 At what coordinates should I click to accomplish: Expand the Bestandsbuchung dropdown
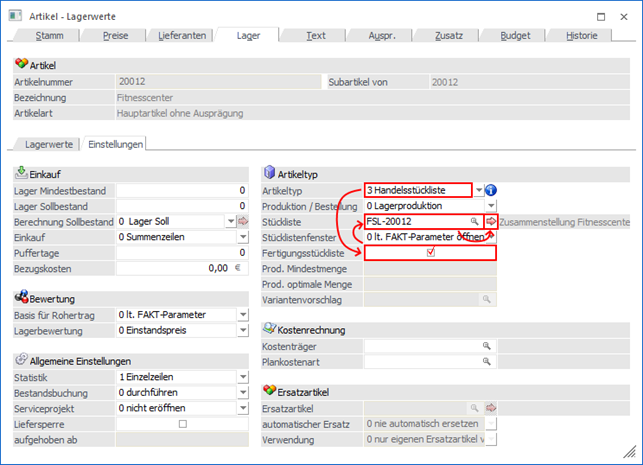pos(242,393)
